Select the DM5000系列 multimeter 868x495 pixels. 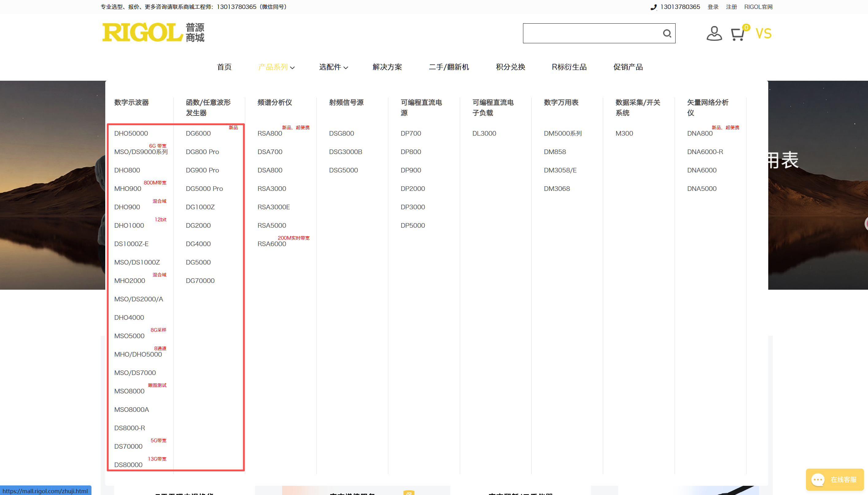(x=563, y=133)
